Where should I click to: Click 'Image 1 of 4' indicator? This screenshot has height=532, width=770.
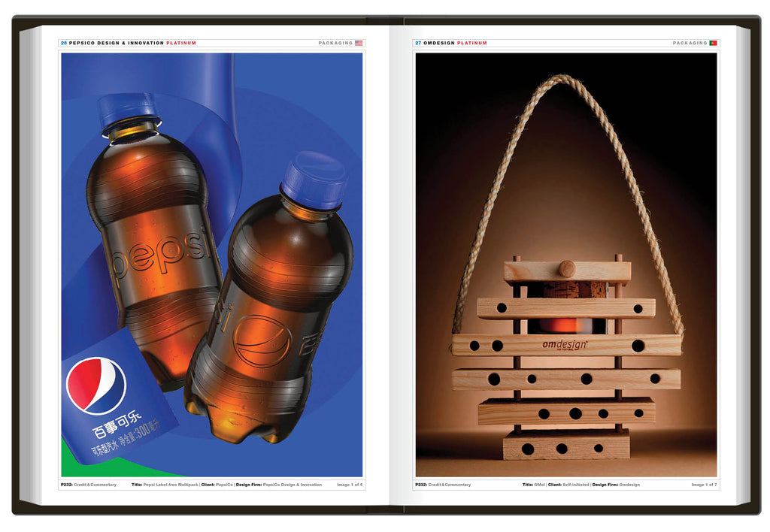click(350, 485)
